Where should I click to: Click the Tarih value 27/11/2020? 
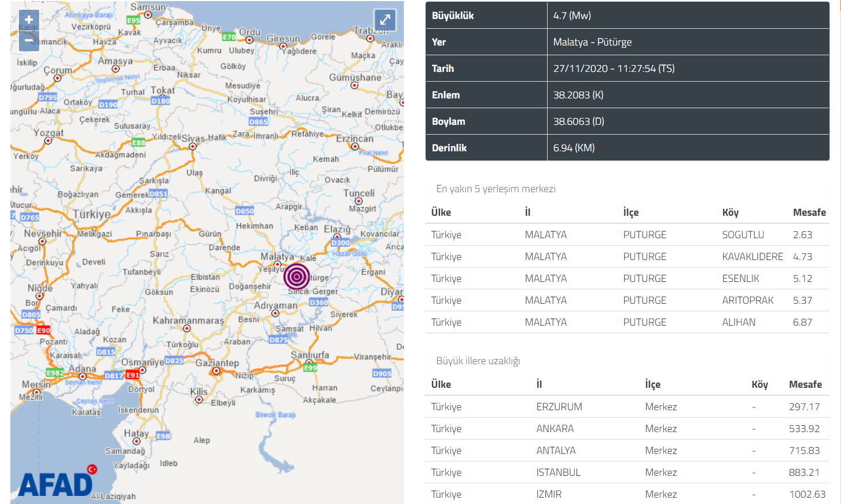tap(613, 68)
